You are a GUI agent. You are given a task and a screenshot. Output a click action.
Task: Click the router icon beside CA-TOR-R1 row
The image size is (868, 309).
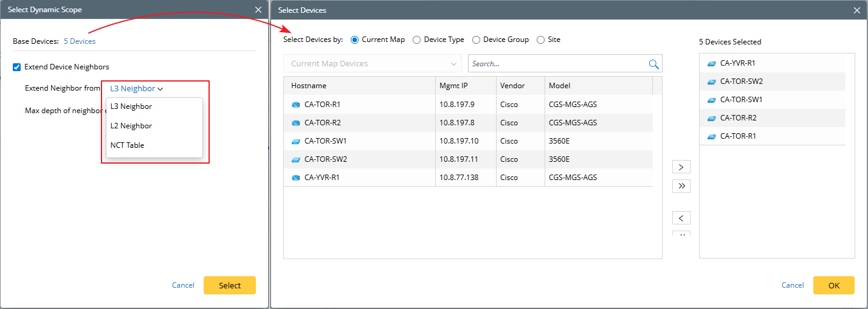click(x=296, y=105)
